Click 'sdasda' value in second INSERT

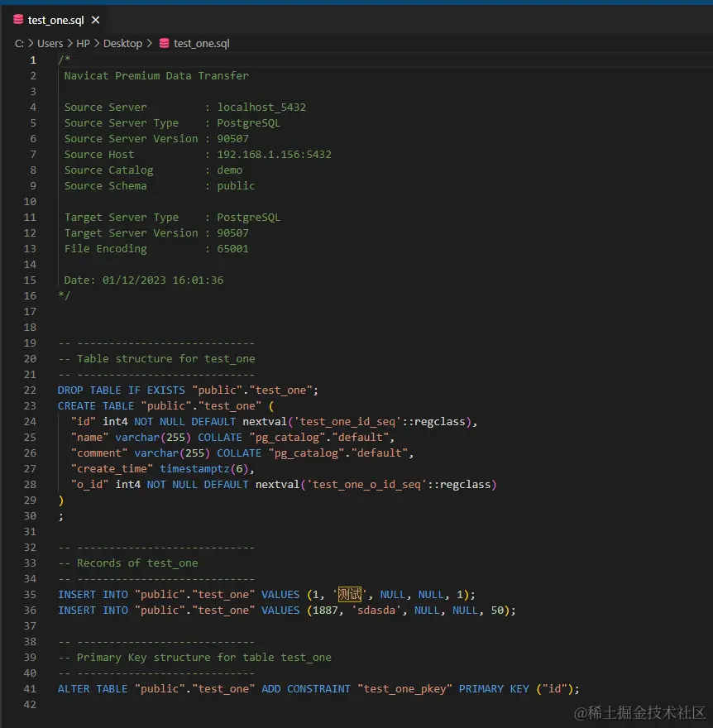(376, 611)
